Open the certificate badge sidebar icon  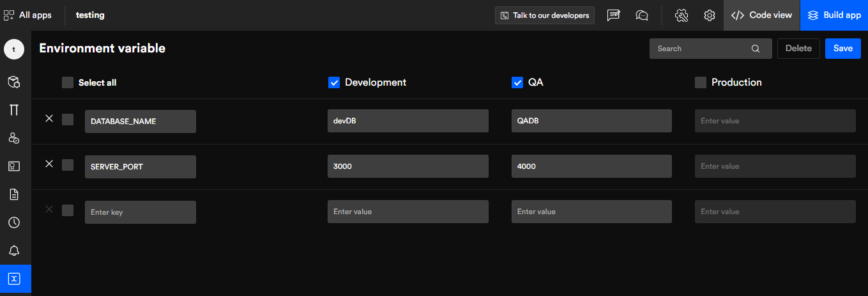pos(14,166)
